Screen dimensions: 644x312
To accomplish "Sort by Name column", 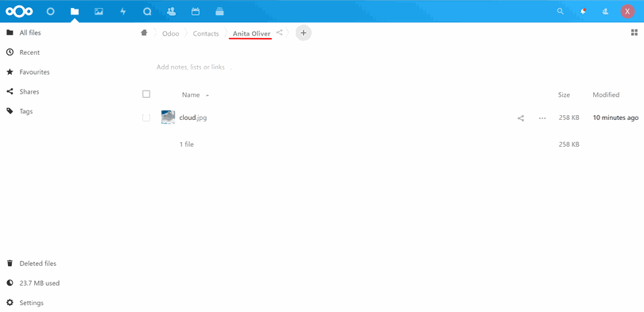I will tap(191, 94).
